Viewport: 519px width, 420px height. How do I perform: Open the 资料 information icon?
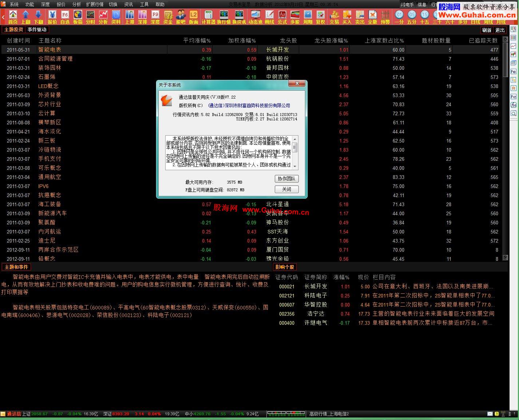pyautogui.click(x=116, y=17)
